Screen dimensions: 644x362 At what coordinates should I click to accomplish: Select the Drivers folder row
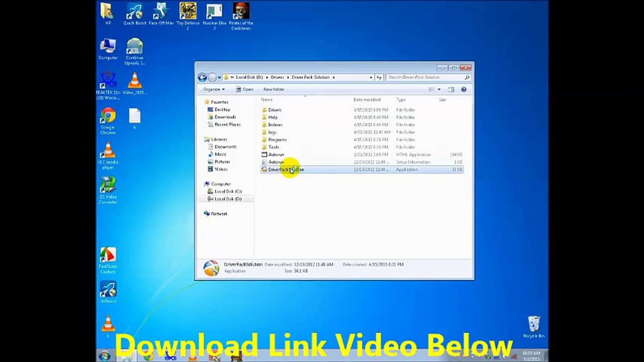(x=361, y=110)
